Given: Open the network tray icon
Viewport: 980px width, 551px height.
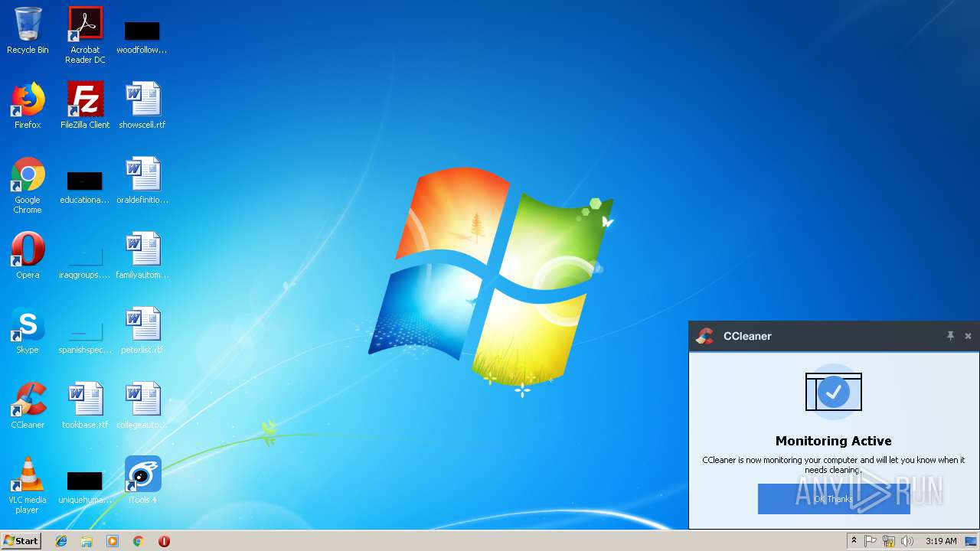Looking at the screenshot, I should click(889, 541).
